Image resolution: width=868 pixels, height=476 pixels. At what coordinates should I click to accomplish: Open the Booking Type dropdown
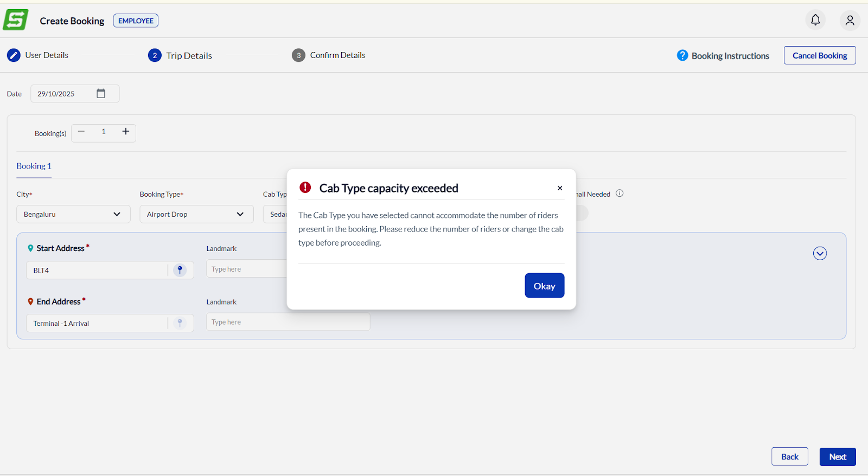(196, 214)
